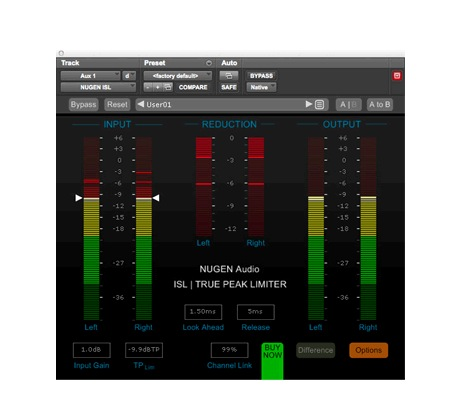Enable the automation SAFE button
The width and height of the screenshot is (460, 416).
pos(229,87)
